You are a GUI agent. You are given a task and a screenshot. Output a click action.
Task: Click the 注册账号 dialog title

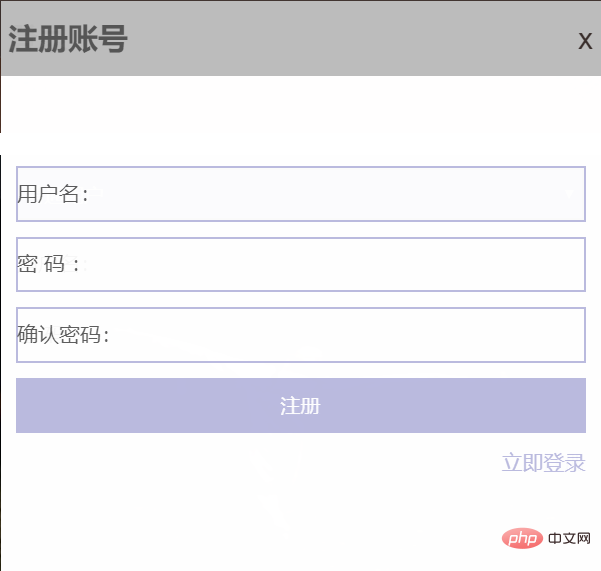coord(68,40)
